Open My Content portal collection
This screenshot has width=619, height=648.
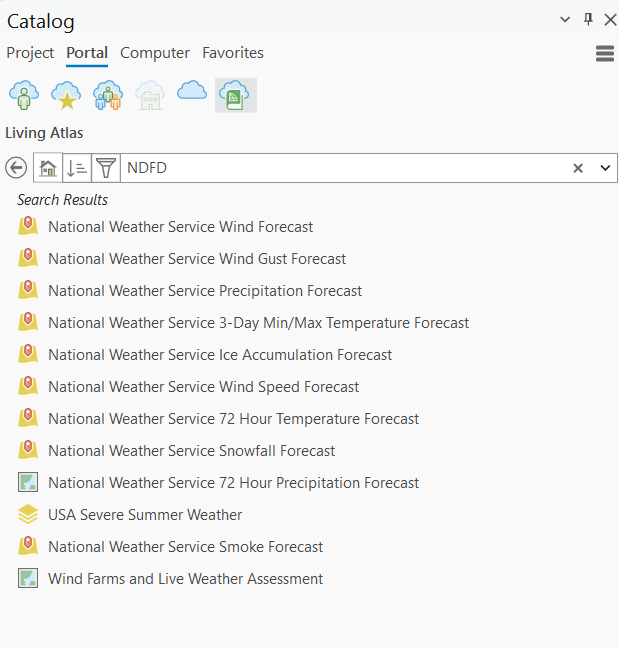pos(24,95)
